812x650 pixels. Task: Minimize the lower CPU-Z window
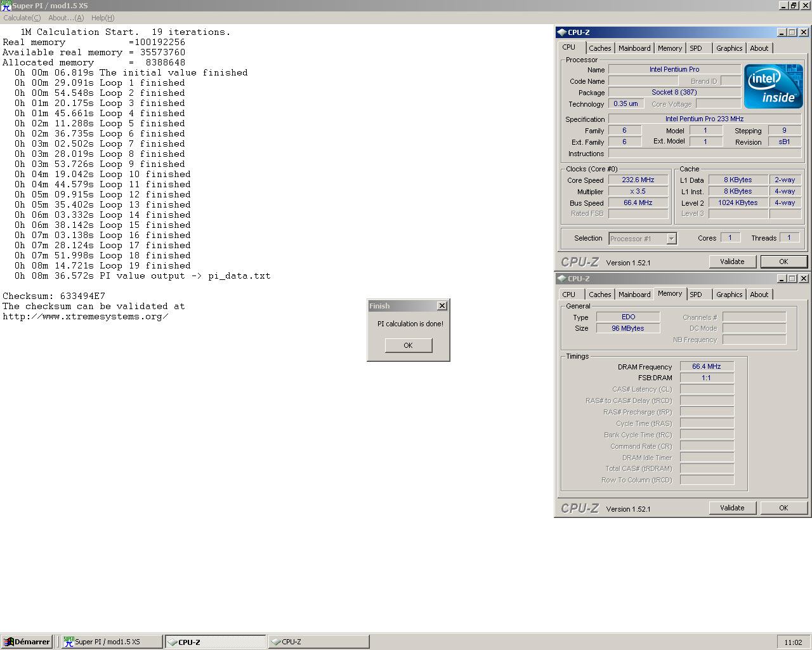coord(782,278)
